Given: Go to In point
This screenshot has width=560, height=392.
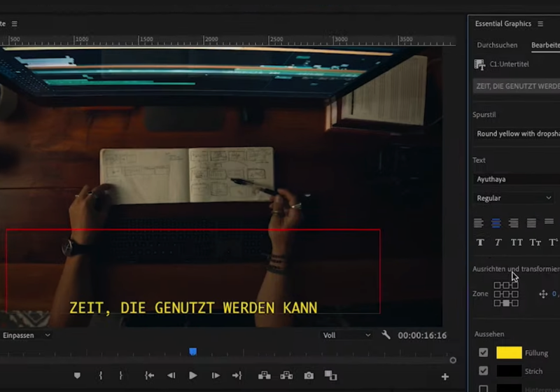Looking at the screenshot, I should coord(149,376).
